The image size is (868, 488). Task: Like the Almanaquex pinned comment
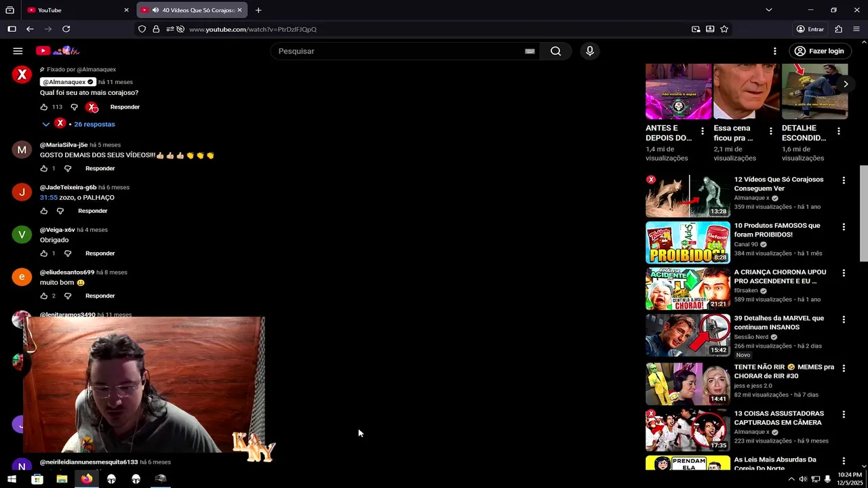pos(44,107)
